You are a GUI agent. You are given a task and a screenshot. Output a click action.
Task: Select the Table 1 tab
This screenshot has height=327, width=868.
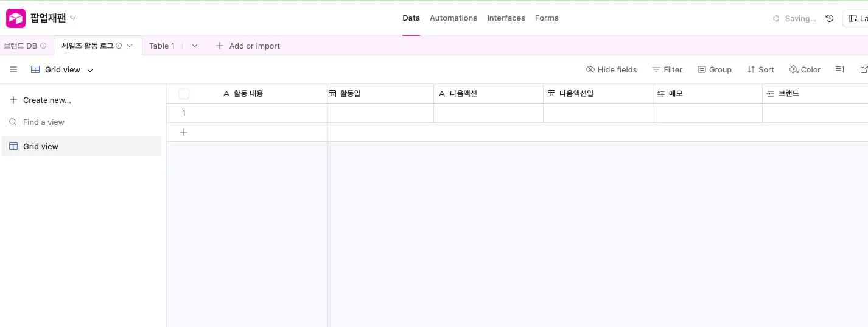(162, 46)
